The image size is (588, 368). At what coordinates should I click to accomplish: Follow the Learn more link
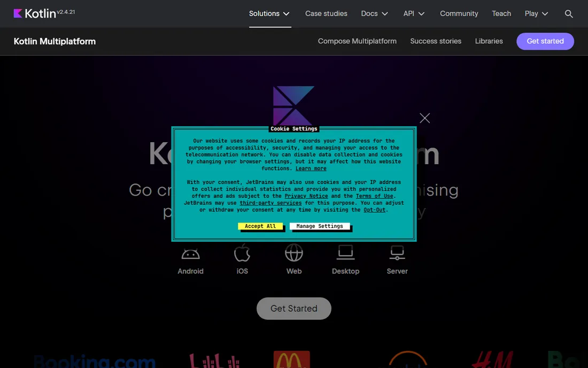[311, 168]
